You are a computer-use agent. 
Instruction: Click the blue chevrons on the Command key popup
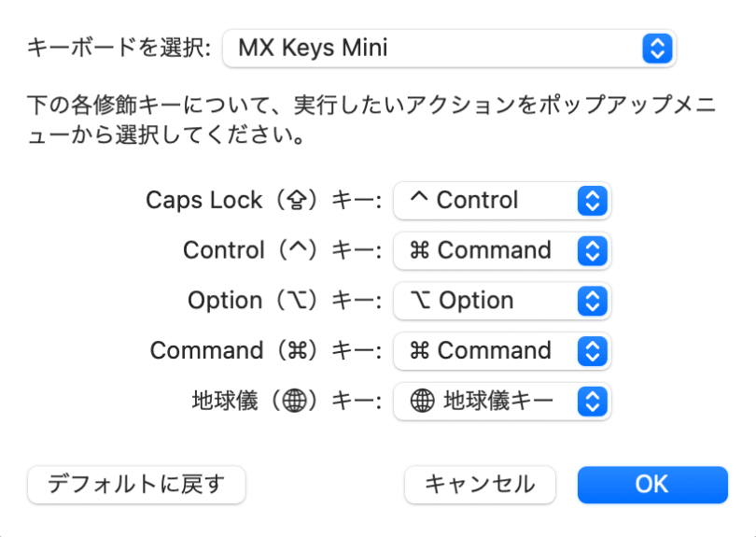(593, 351)
